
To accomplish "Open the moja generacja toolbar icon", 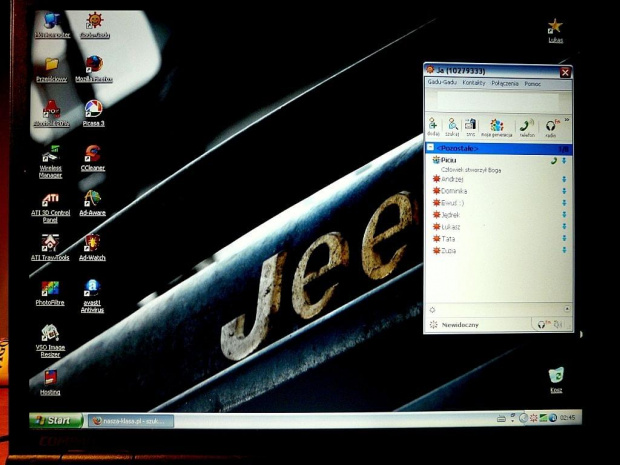I will [x=497, y=128].
